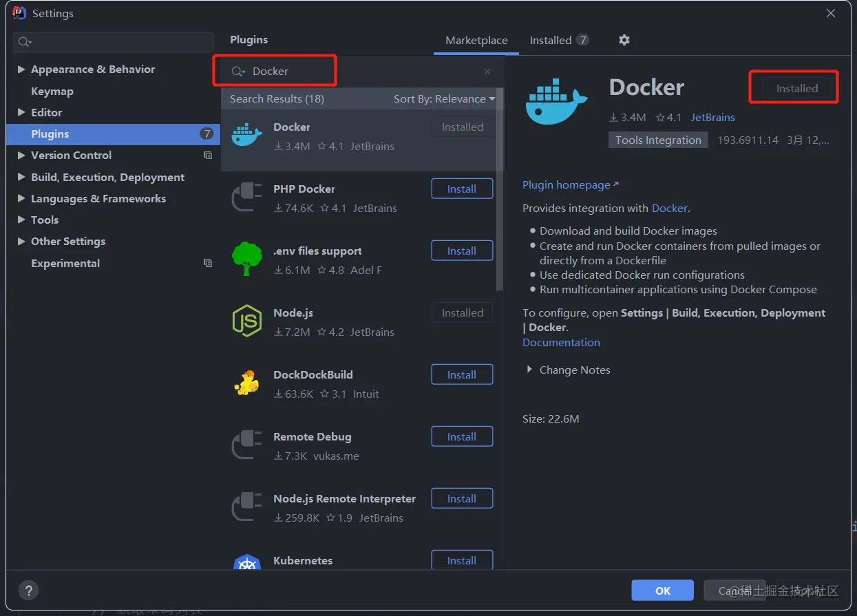Select the Remote Debug plugin title

coord(313,436)
